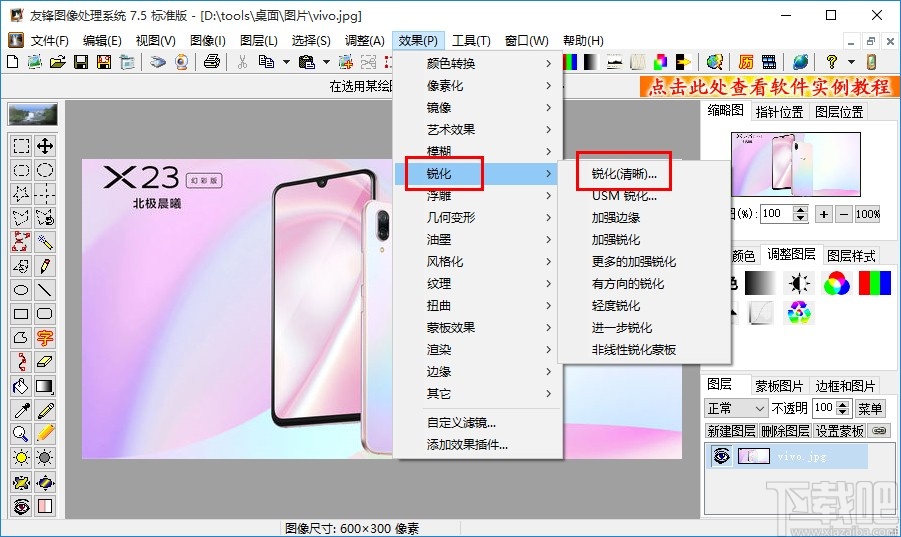Select the move tool with four arrows

45,146
